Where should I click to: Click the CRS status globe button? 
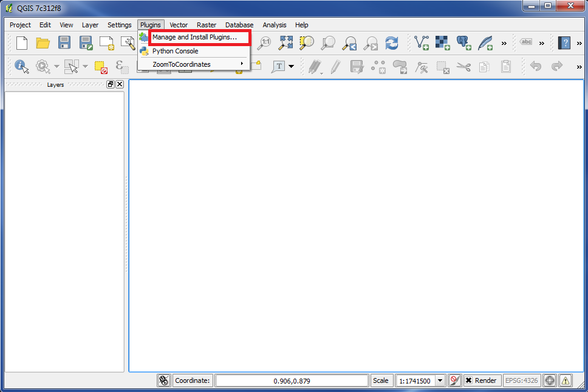click(550, 380)
